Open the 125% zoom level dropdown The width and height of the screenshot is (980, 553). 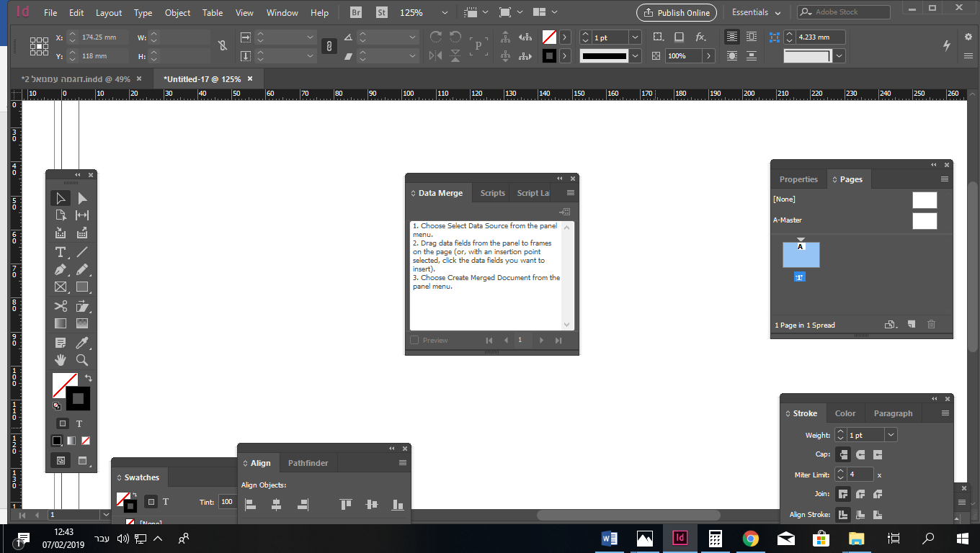tap(445, 12)
